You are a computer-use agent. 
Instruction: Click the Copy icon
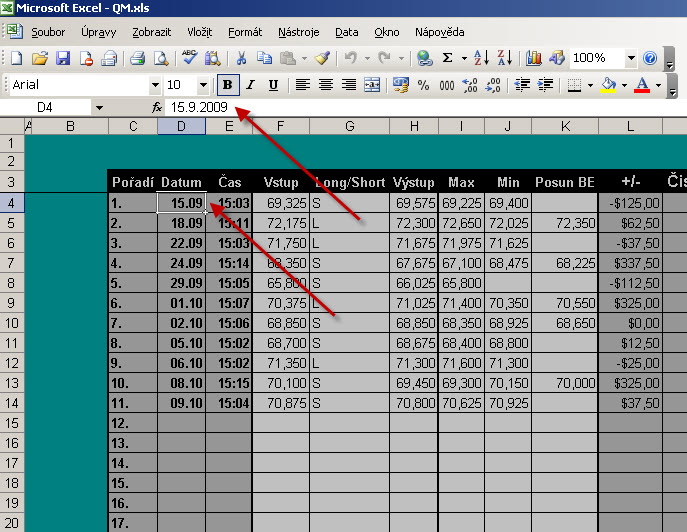click(264, 58)
